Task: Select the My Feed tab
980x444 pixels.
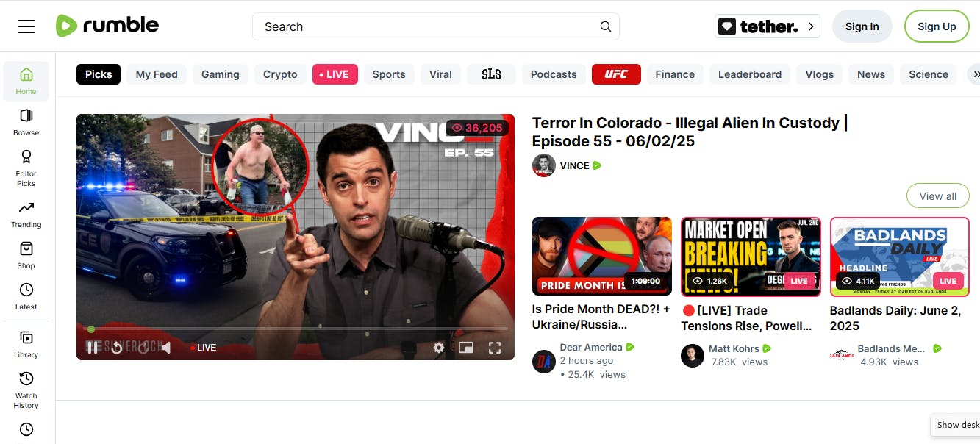Action: (157, 74)
